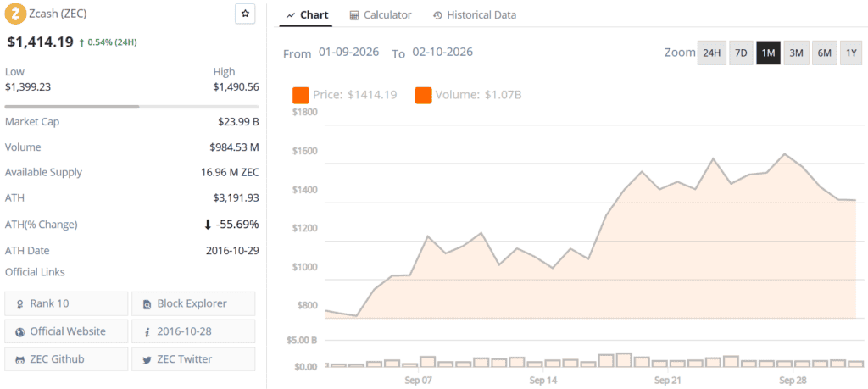
Task: Toggle the Volume series legend swatch
Action: 424,95
